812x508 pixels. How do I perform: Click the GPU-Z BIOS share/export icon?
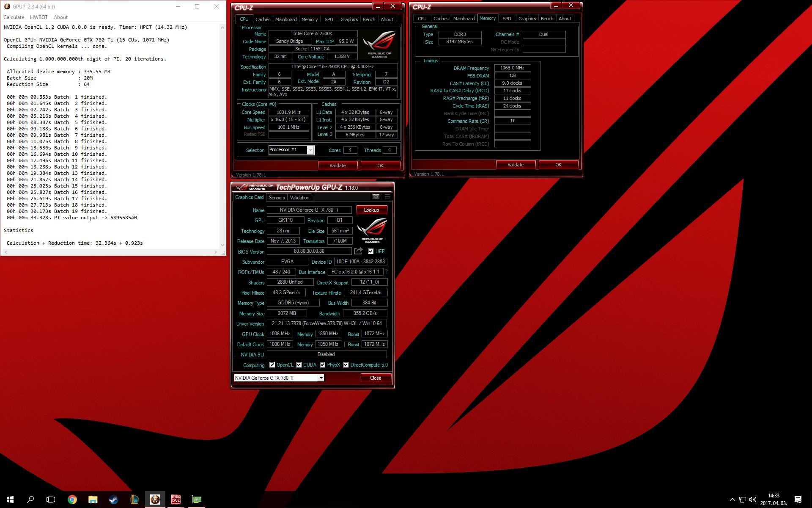pos(358,251)
